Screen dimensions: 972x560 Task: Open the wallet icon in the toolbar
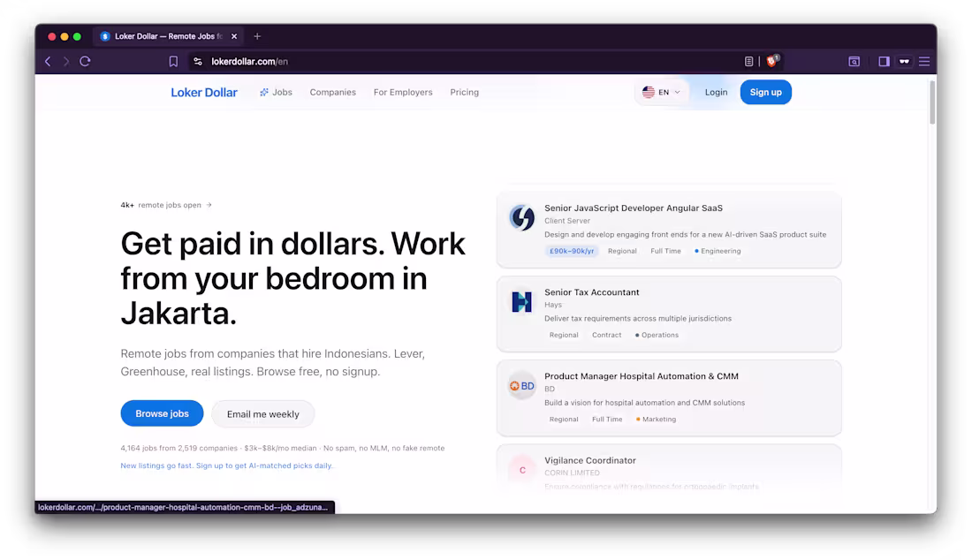pyautogui.click(x=854, y=61)
